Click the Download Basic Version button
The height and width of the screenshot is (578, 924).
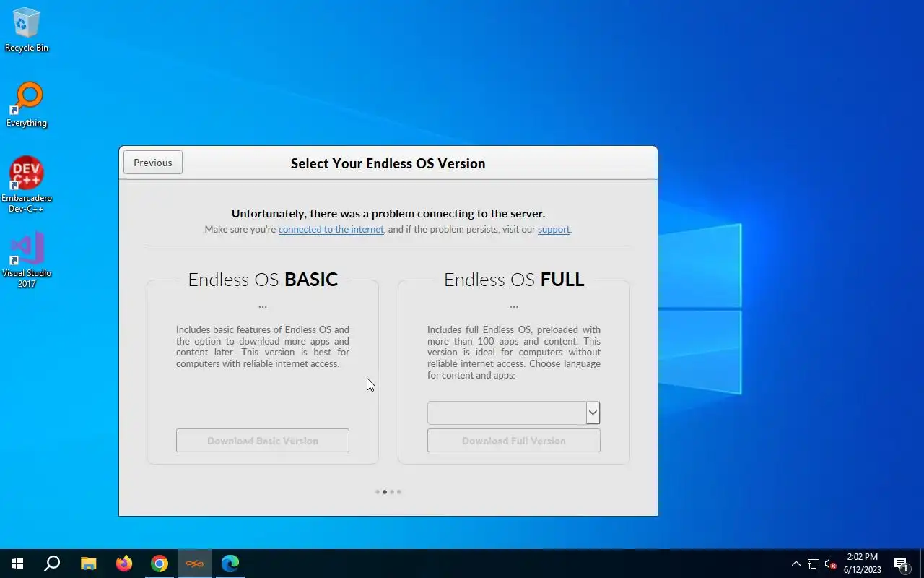click(x=263, y=441)
